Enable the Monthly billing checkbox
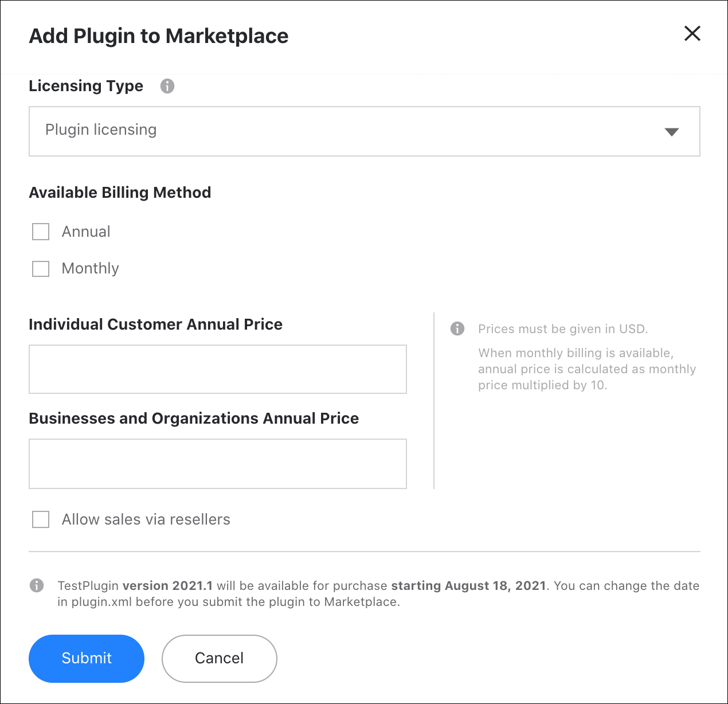 (x=41, y=268)
